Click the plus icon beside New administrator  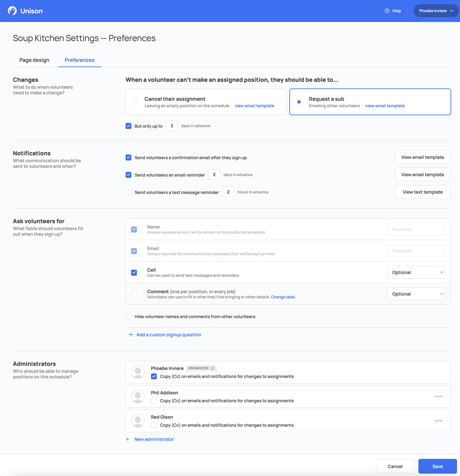(x=128, y=439)
